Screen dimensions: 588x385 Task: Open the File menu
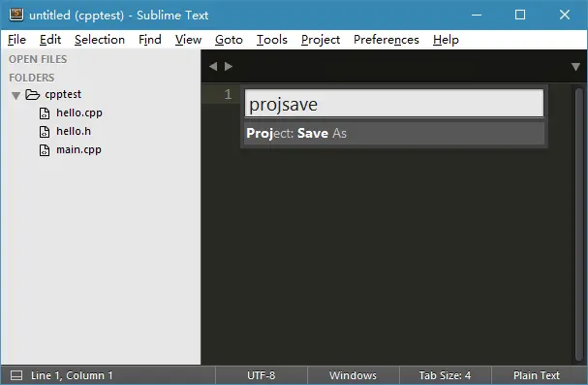tap(16, 40)
